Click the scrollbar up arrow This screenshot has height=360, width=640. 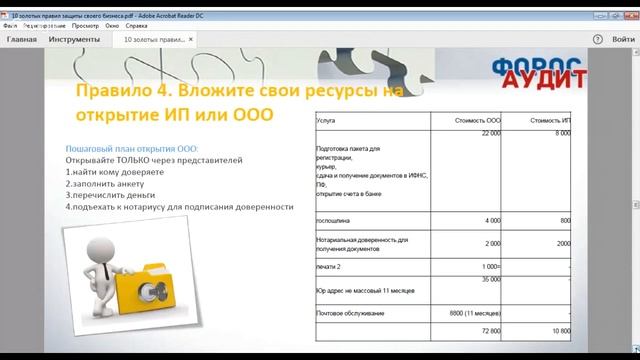click(636, 52)
